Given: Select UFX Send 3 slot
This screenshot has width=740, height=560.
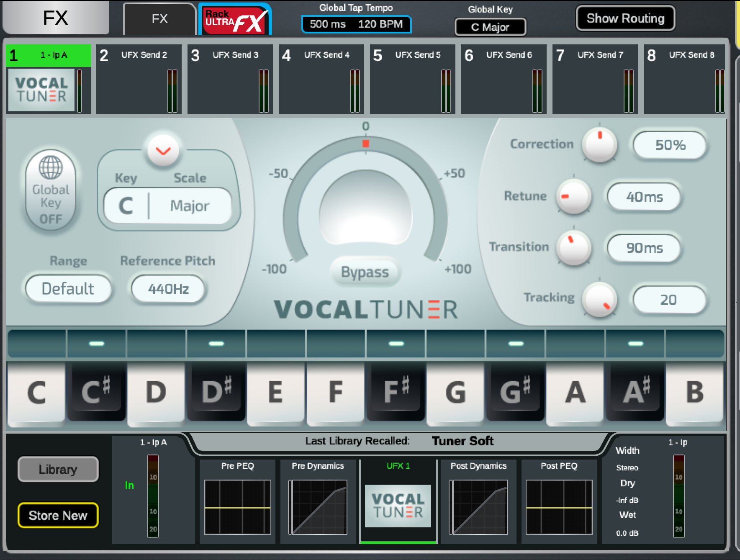Looking at the screenshot, I should pos(230,79).
